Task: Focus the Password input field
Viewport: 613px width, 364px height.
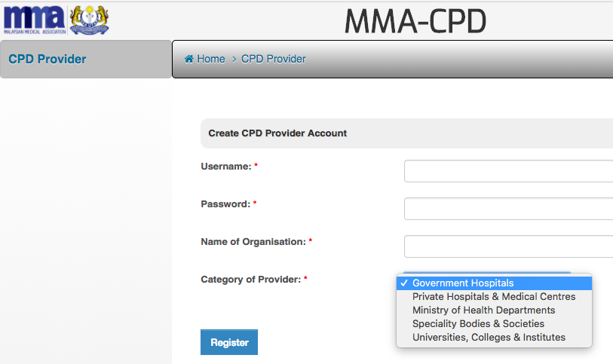Action: [509, 209]
